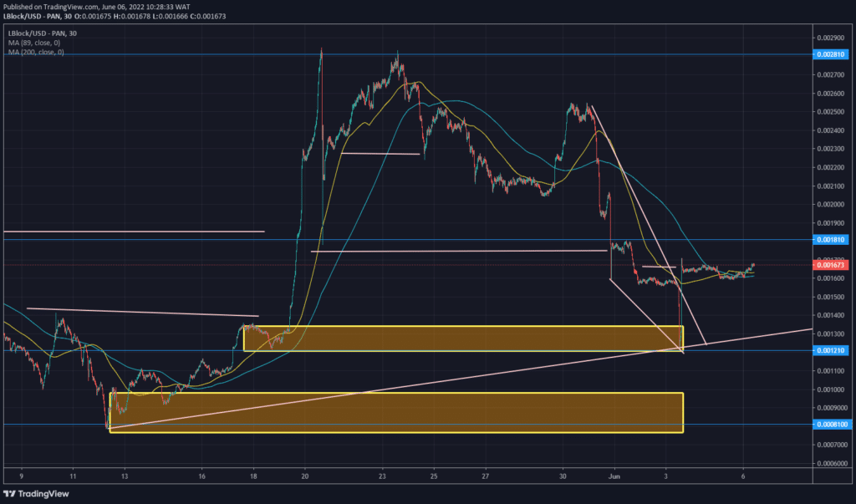Click the blue 0.002810 price level label
Viewport: 856px width, 504px height.
pyautogui.click(x=831, y=54)
